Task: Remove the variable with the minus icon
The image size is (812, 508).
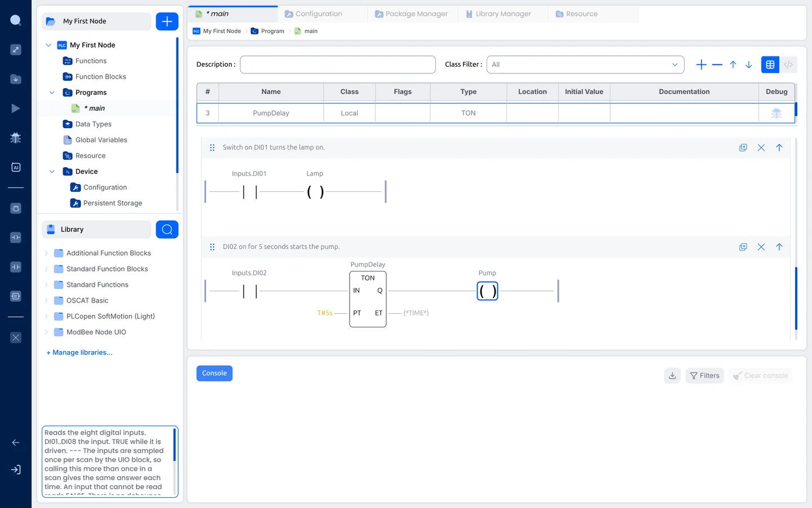Action: coord(717,65)
